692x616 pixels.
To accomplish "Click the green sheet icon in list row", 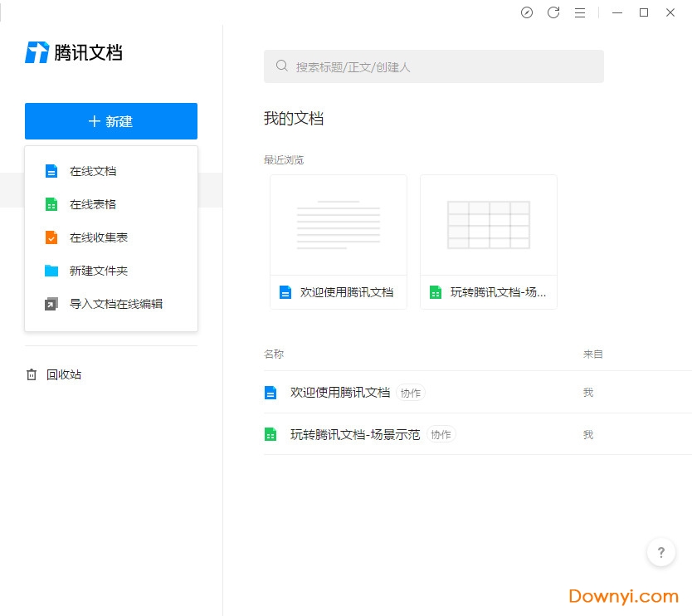I will tap(270, 434).
